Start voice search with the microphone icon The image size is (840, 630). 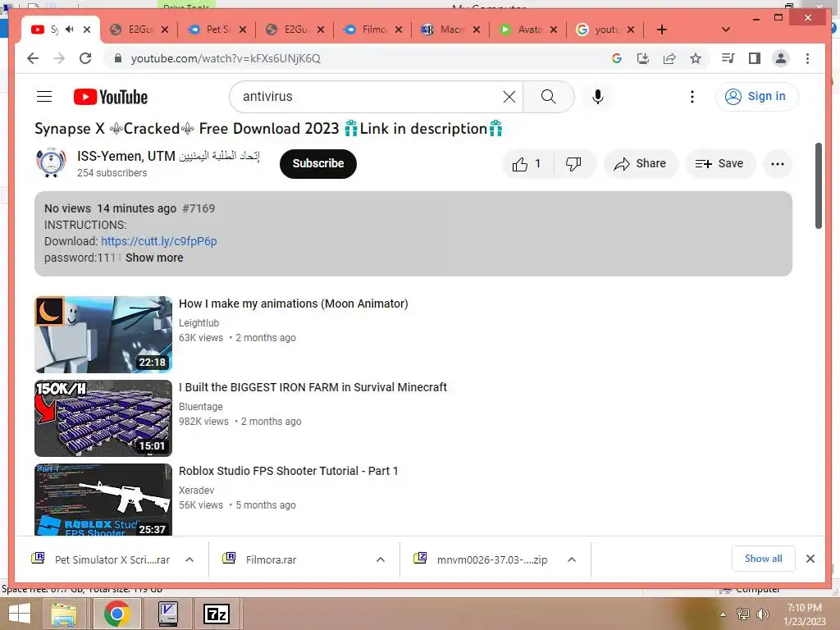(598, 97)
